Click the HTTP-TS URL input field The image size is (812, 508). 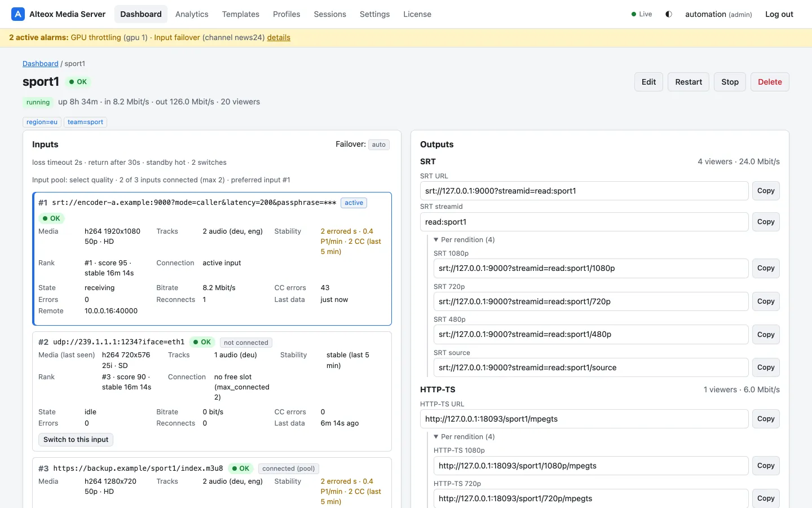[x=584, y=419]
